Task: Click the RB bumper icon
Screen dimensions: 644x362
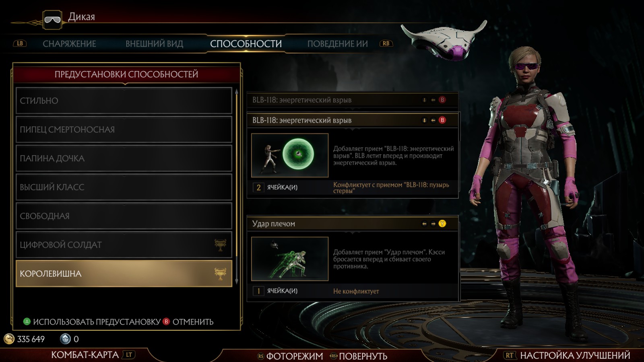Action: coord(386,43)
